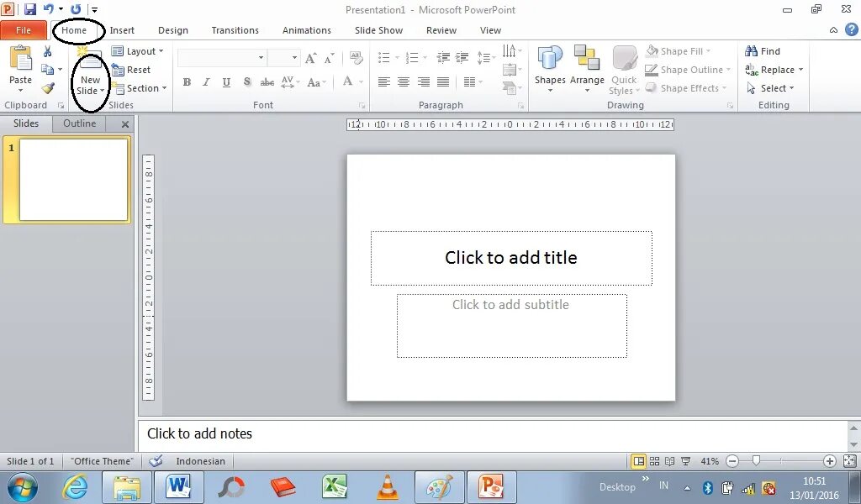Toggle Text Shadow

pyautogui.click(x=247, y=82)
